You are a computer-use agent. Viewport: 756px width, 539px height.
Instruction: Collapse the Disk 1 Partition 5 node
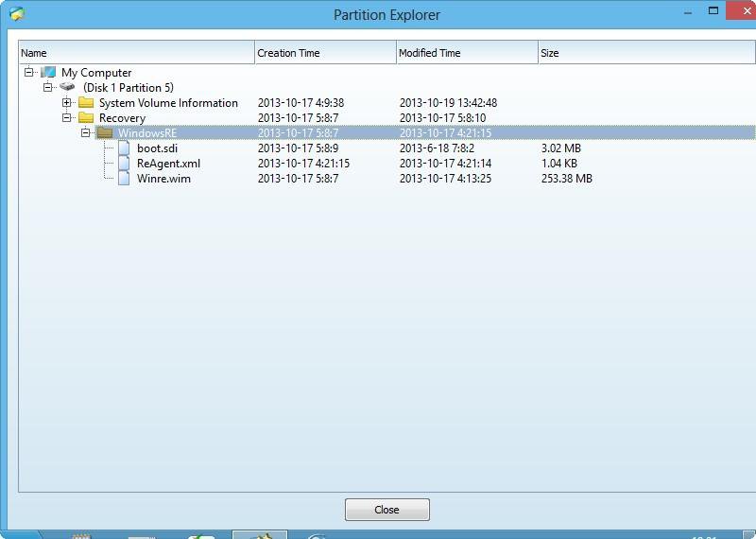(48, 88)
